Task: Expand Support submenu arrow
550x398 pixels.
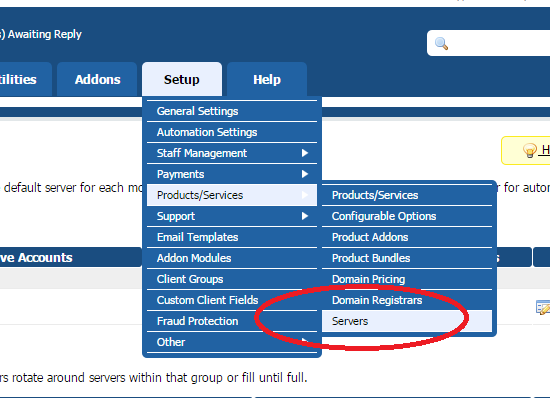Action: (305, 216)
